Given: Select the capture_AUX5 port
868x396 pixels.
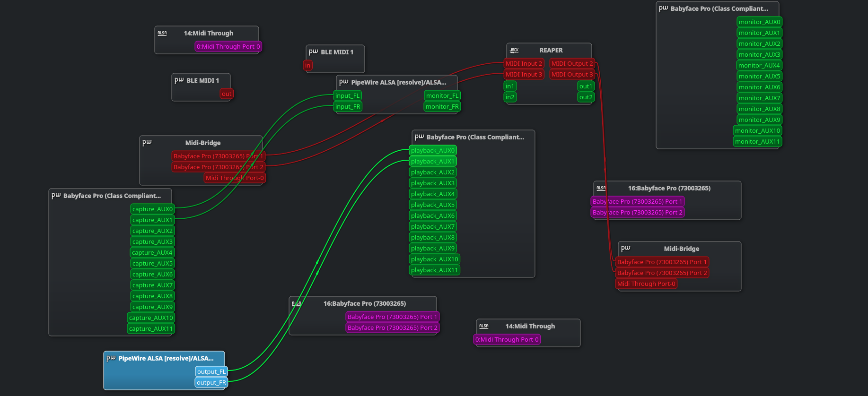Looking at the screenshot, I should coord(152,263).
